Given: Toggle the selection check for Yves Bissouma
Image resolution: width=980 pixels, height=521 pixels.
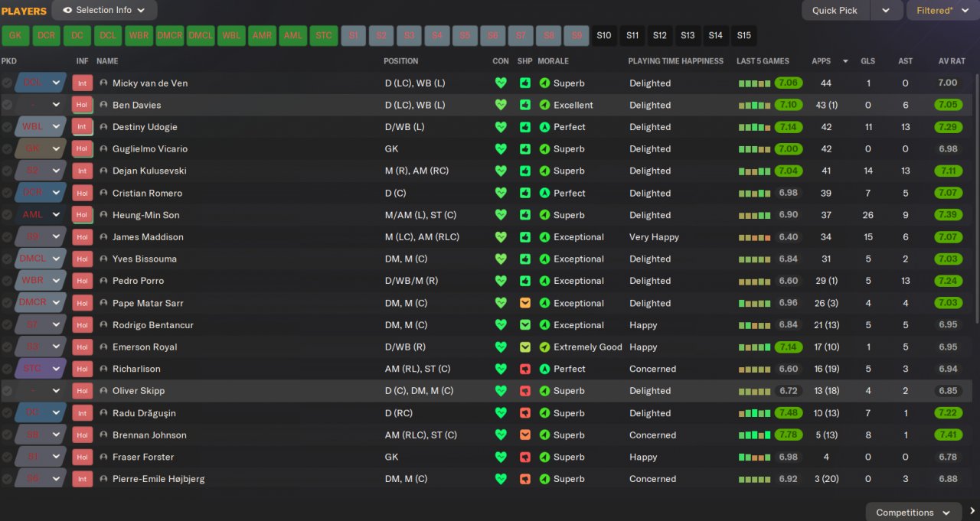Looking at the screenshot, I should [x=7, y=259].
